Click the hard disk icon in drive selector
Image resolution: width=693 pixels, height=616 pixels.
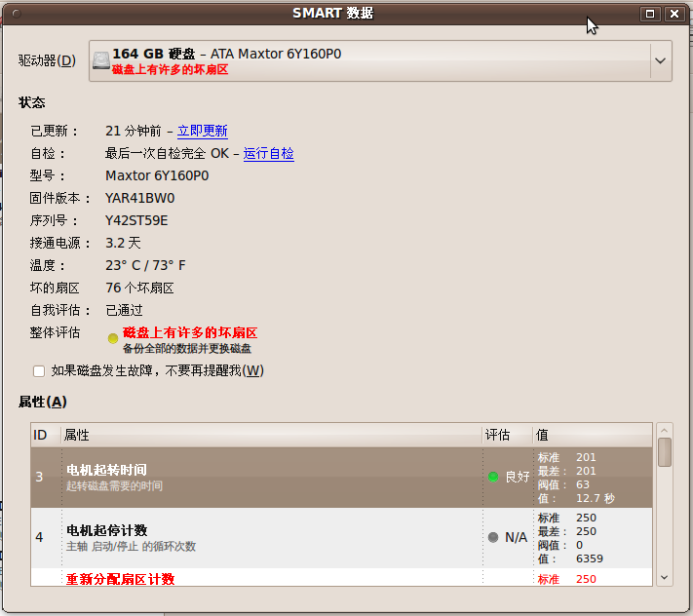coord(101,61)
